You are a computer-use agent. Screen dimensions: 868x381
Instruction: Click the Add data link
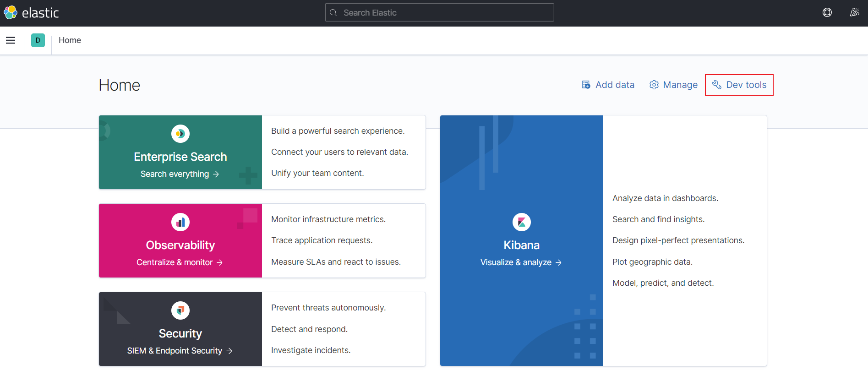point(608,85)
